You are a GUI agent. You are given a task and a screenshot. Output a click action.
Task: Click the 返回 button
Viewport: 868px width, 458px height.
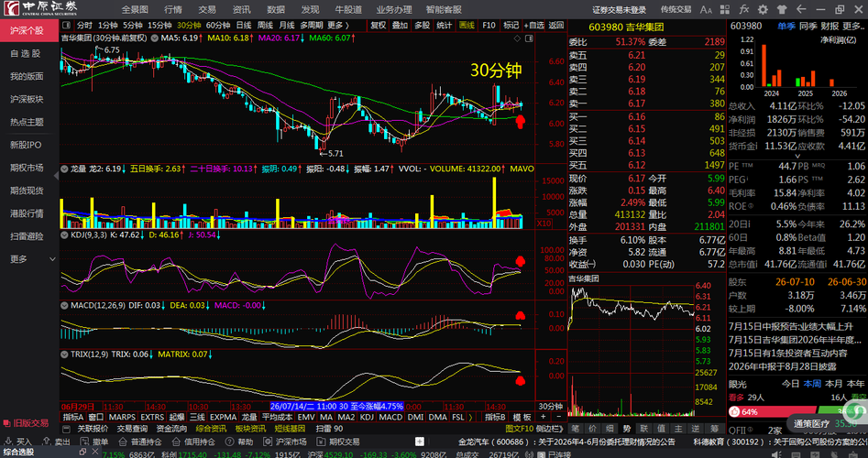point(555,25)
